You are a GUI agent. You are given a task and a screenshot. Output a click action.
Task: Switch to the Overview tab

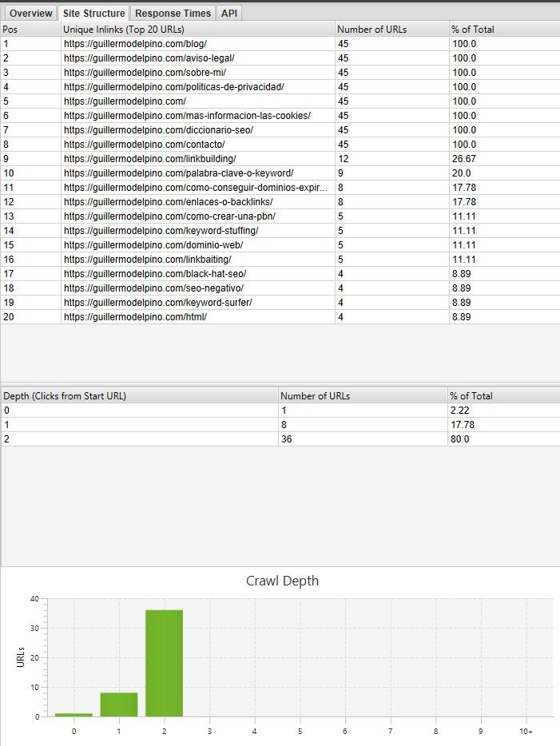(x=30, y=14)
